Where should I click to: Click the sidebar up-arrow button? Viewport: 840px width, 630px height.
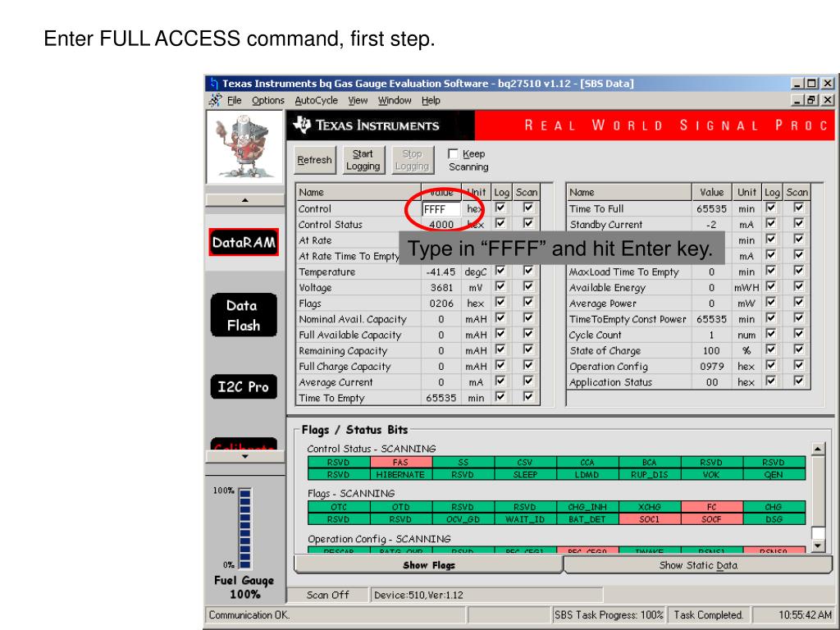(244, 200)
